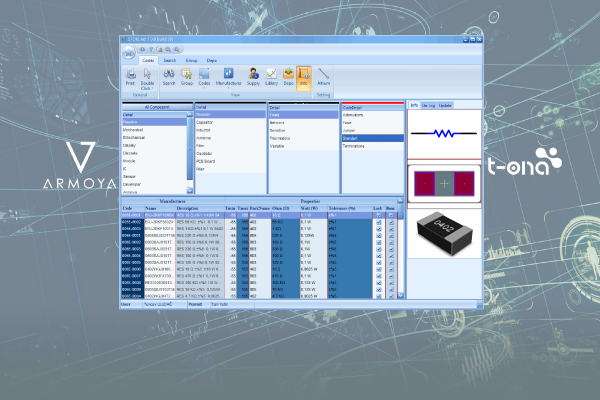Expand the Codes ribbon dropdown button
The width and height of the screenshot is (600, 400).
(204, 78)
